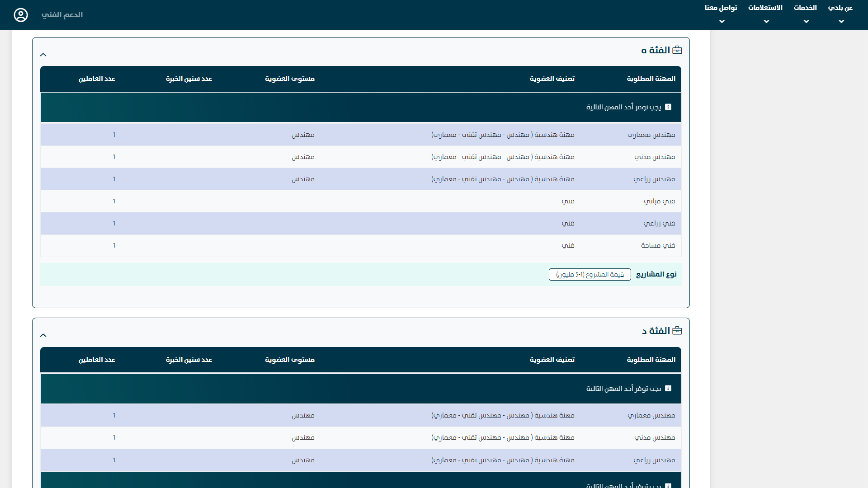Open the تواصل معنا menu

point(721,14)
